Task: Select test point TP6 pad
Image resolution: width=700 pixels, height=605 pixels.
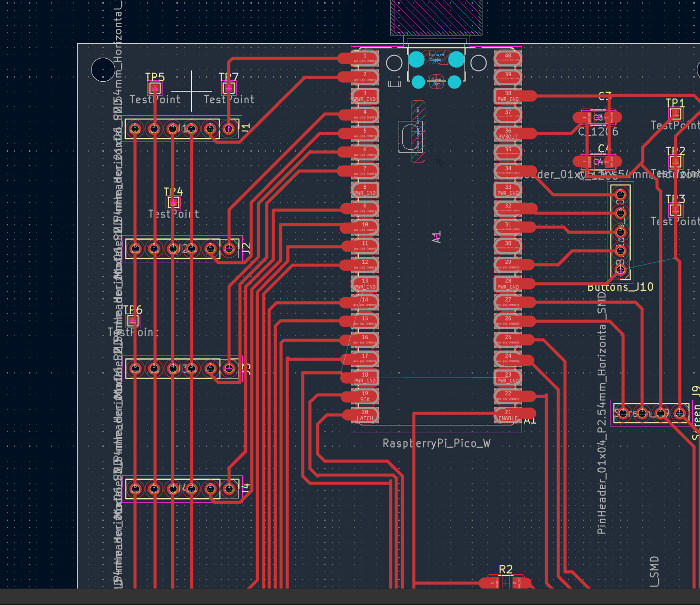Action: 133,322
